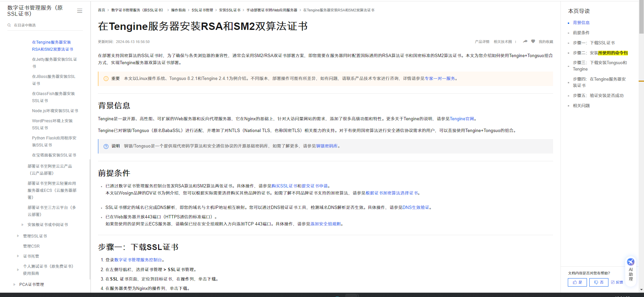Jump to 步骤四 in page navigation
644x297 pixels.
(599, 82)
